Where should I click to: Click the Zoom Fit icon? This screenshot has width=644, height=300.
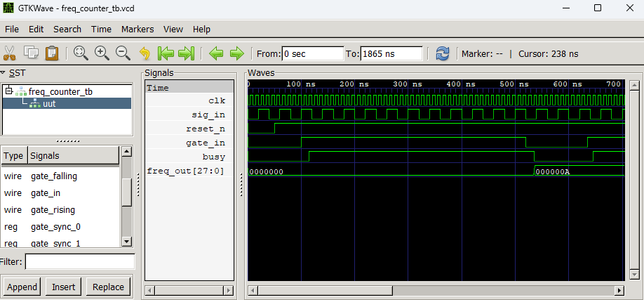tap(81, 53)
